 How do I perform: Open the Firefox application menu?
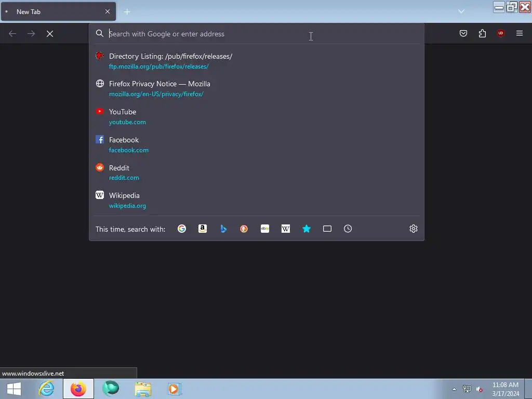coord(520,33)
